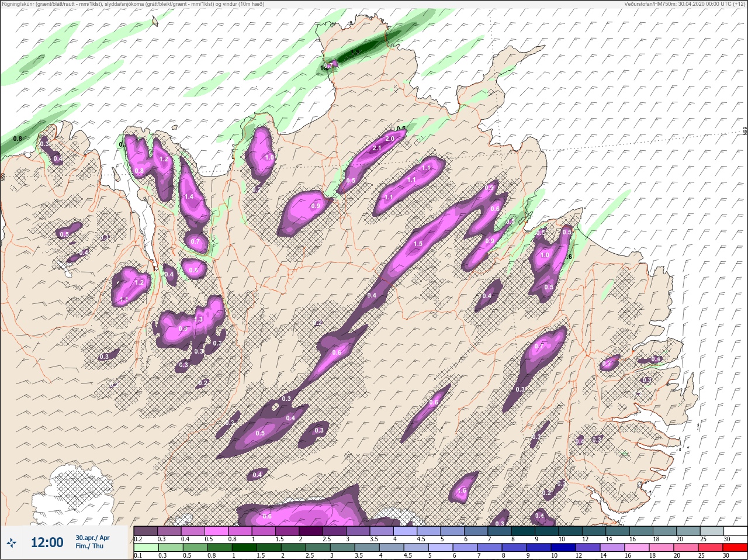Click the black 0.8 value over the northwest sea
748x560 pixels.
click(x=18, y=139)
